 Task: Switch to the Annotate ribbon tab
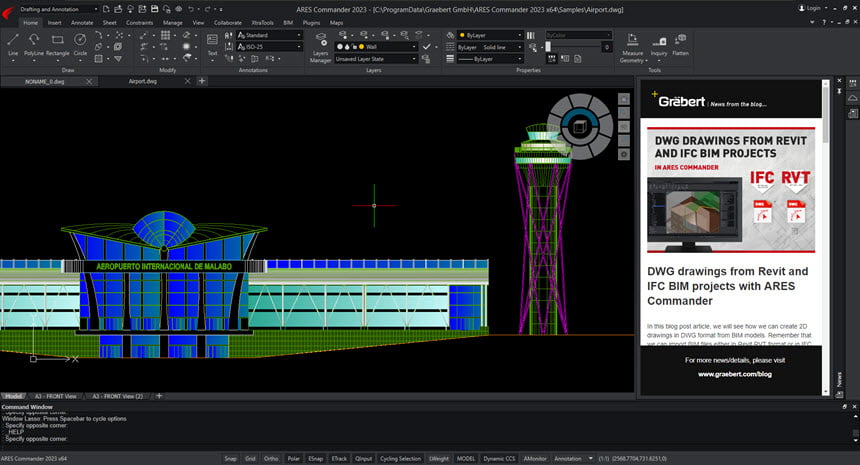pos(82,22)
